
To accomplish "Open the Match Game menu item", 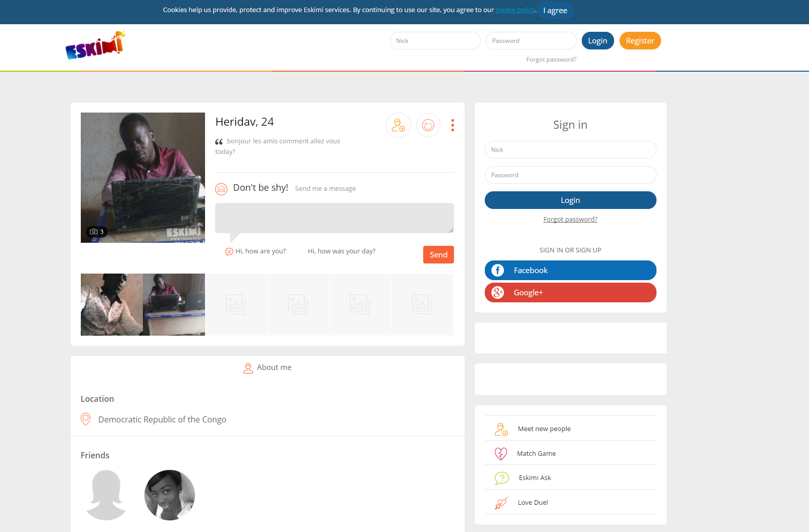I will tap(570, 453).
